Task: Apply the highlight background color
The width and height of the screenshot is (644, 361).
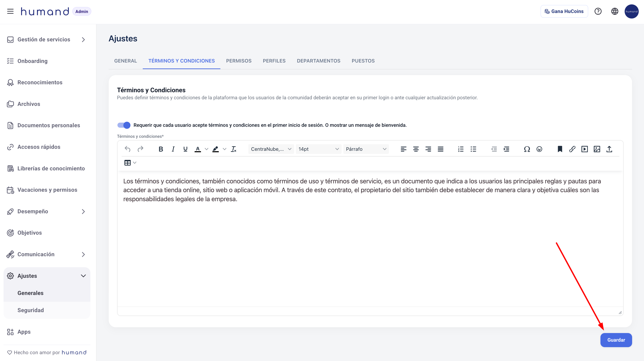Action: [x=216, y=149]
